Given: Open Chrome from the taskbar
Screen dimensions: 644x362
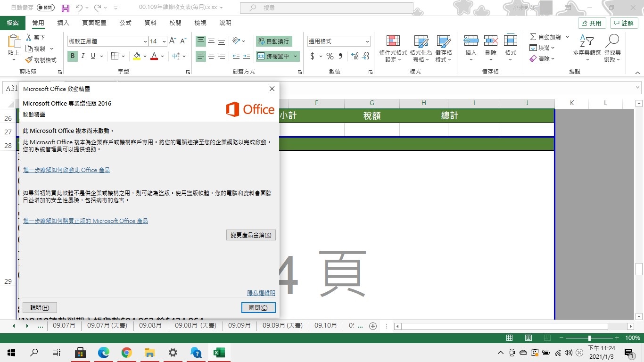Looking at the screenshot, I should tap(126, 352).
